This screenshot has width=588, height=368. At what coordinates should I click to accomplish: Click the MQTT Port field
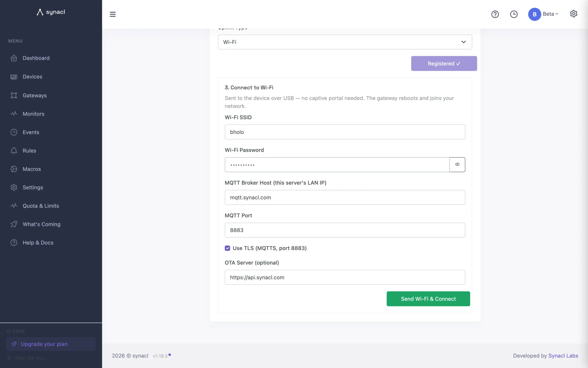(x=345, y=230)
